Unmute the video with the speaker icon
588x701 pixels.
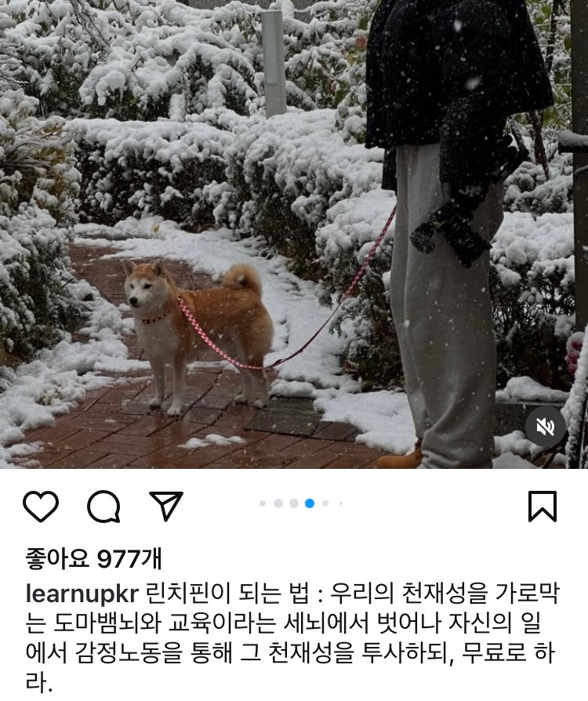[545, 427]
